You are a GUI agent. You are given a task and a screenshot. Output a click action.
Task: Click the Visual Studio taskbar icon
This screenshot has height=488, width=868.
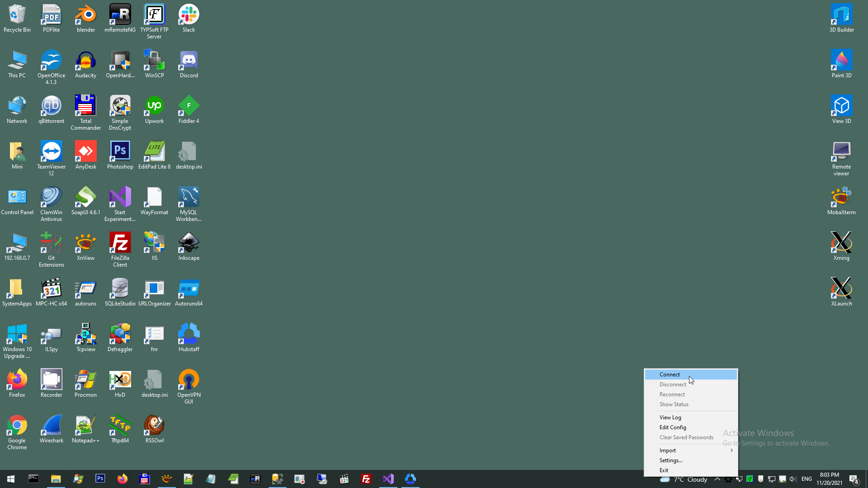coord(388,479)
